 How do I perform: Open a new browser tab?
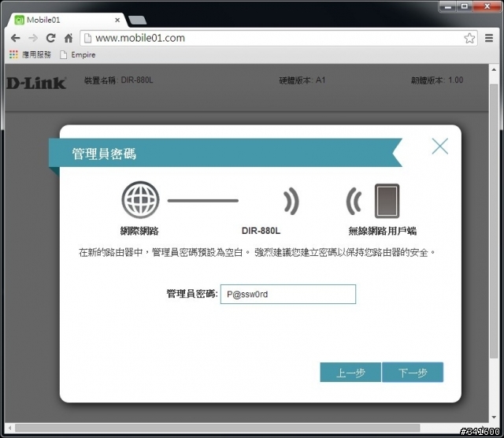[x=137, y=20]
